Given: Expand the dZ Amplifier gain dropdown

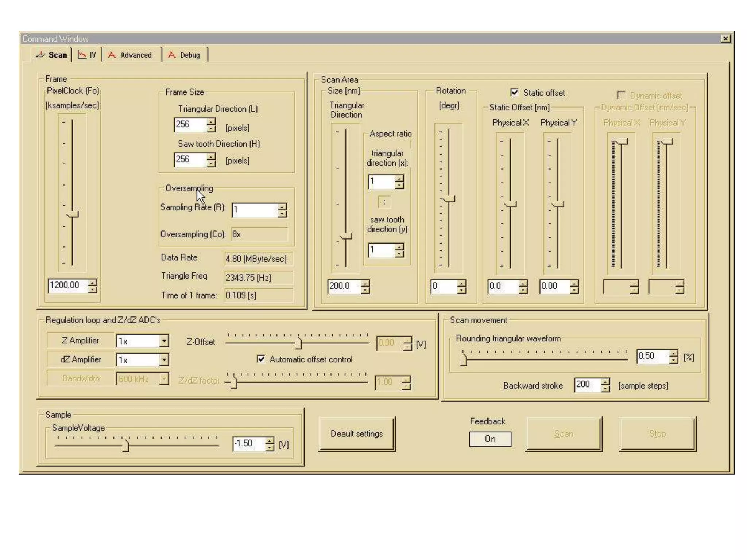Looking at the screenshot, I should [164, 360].
